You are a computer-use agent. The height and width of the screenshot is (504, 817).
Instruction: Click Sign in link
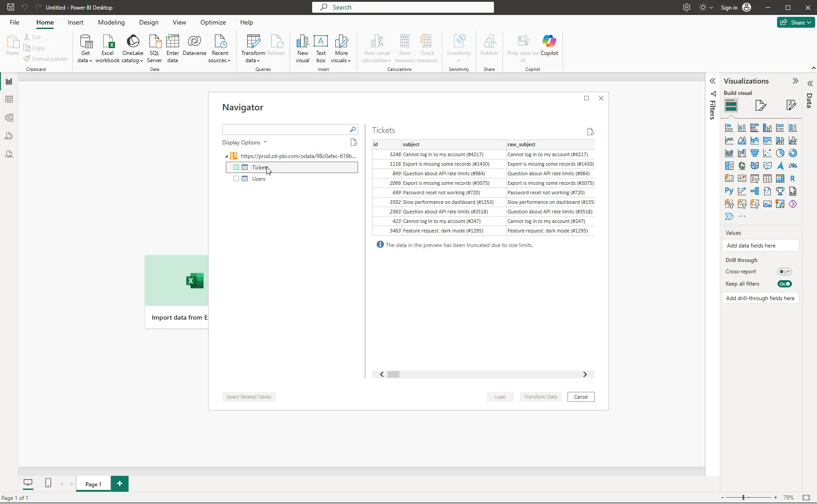point(729,7)
